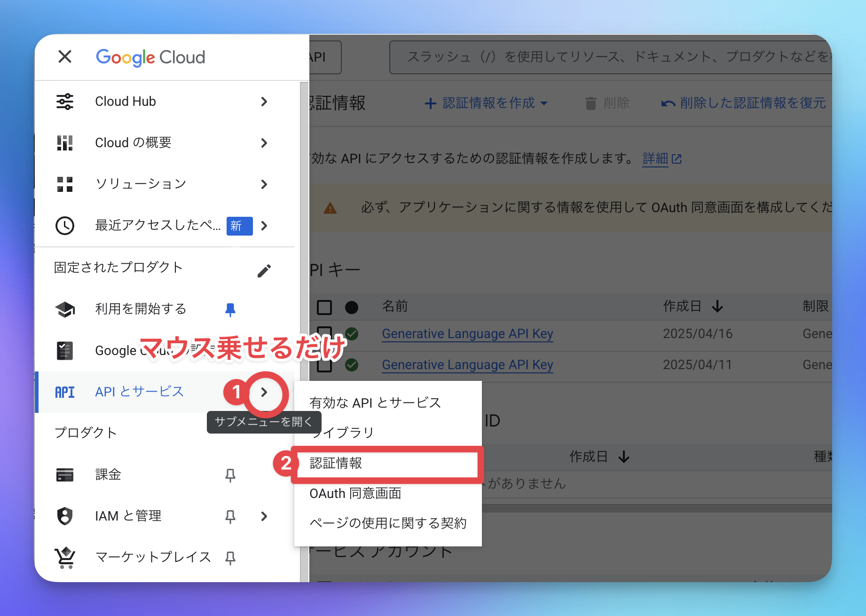Click the Cloud Hub sliders icon
This screenshot has width=866, height=616.
(x=65, y=102)
